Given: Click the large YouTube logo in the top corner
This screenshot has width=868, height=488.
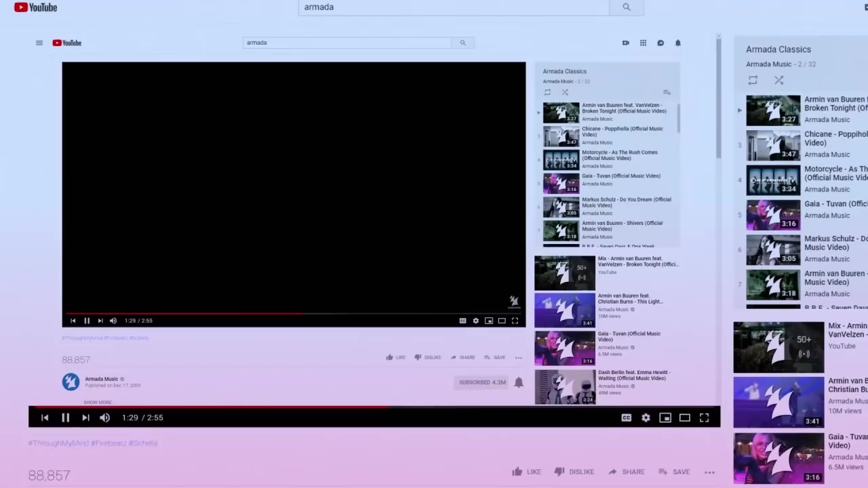Looking at the screenshot, I should pyautogui.click(x=35, y=7).
